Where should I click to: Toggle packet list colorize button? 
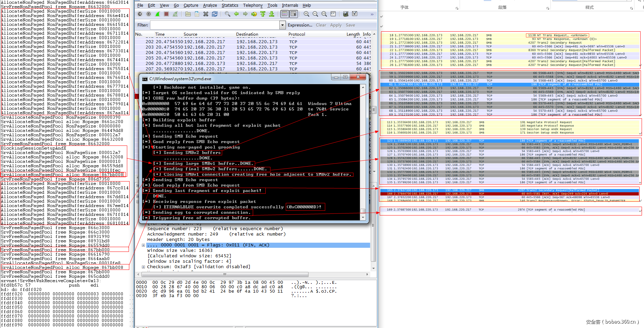[x=285, y=14]
